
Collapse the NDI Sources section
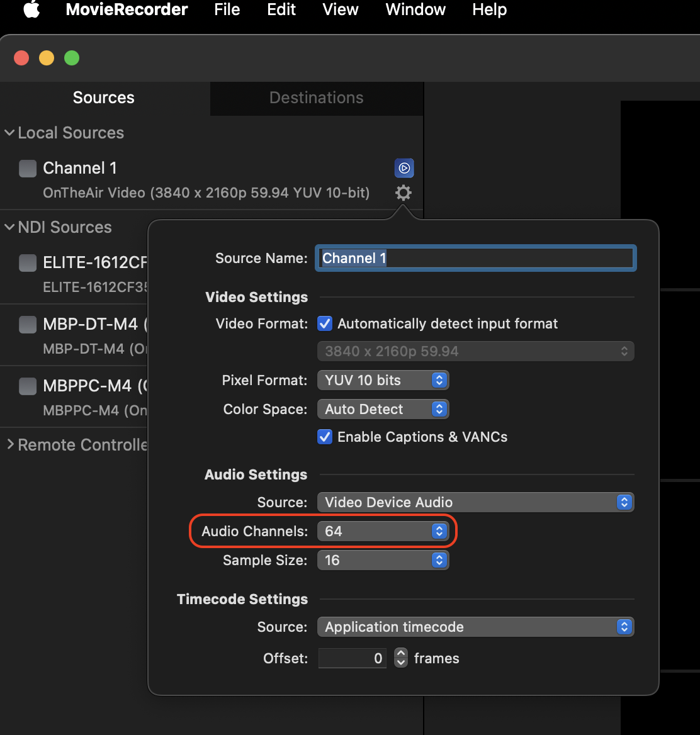click(x=10, y=227)
